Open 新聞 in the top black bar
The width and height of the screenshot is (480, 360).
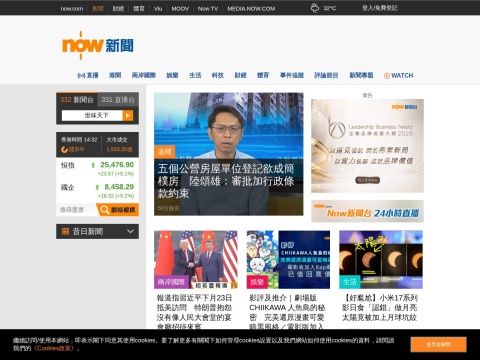(98, 8)
